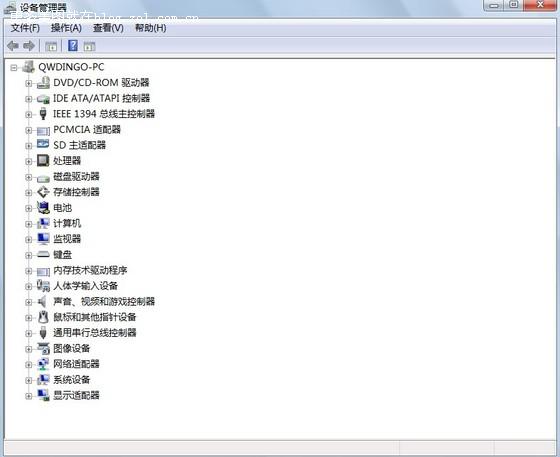Expand the 键盘 node
Viewport: 560px width, 457px height.
(x=29, y=255)
